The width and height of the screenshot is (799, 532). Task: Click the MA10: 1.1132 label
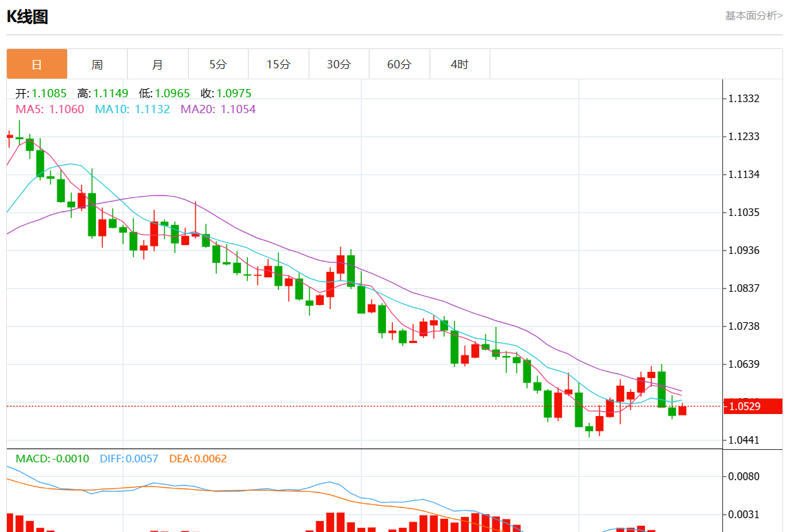tap(133, 109)
